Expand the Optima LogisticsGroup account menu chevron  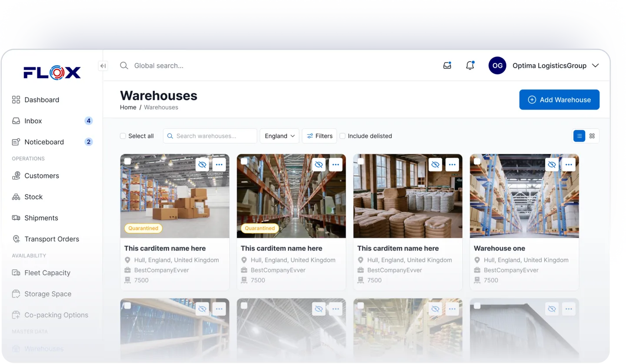point(596,66)
